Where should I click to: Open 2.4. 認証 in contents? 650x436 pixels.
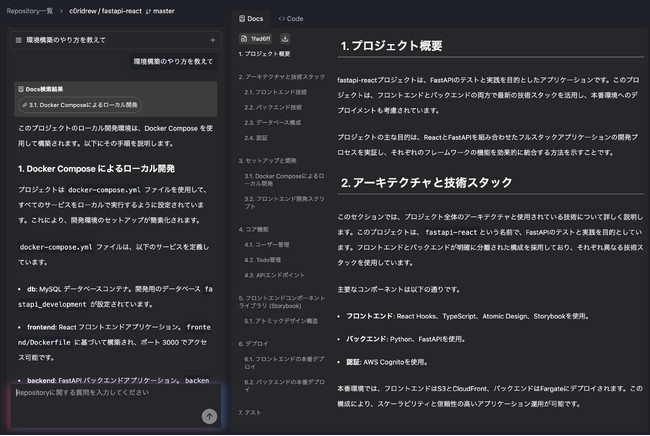pos(256,138)
